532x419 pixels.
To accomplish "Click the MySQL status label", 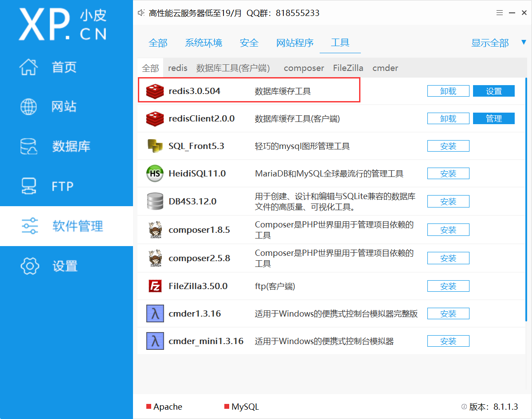I will pos(245,407).
